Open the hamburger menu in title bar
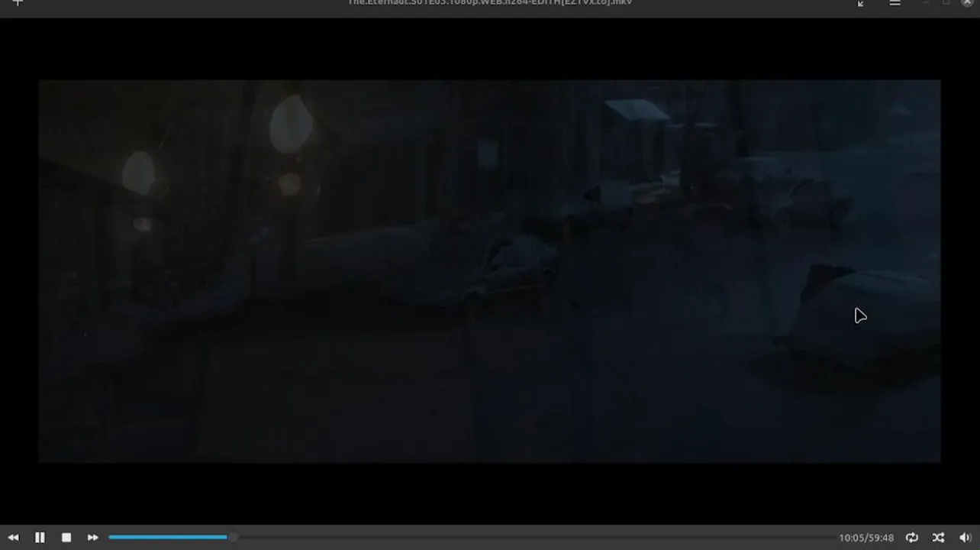The width and height of the screenshot is (980, 550). pyautogui.click(x=895, y=3)
